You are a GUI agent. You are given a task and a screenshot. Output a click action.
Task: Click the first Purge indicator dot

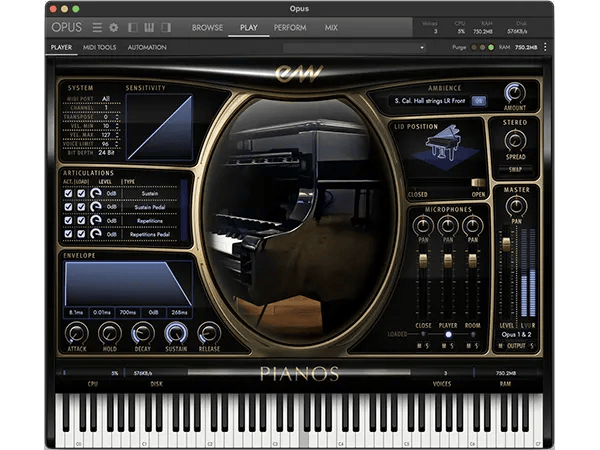[x=474, y=47]
